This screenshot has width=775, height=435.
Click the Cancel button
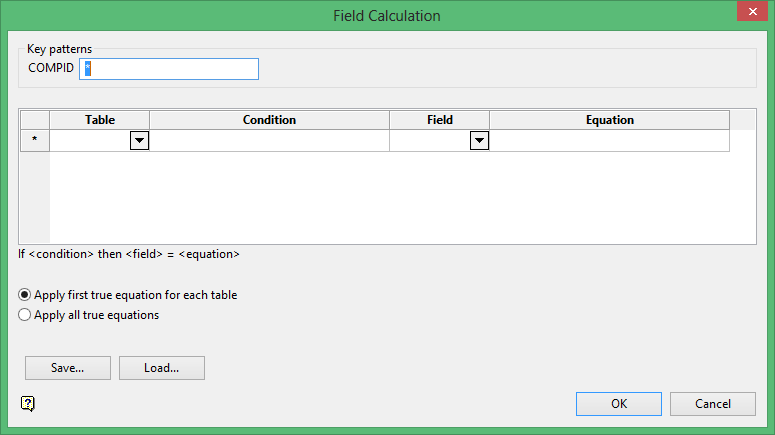coord(713,403)
